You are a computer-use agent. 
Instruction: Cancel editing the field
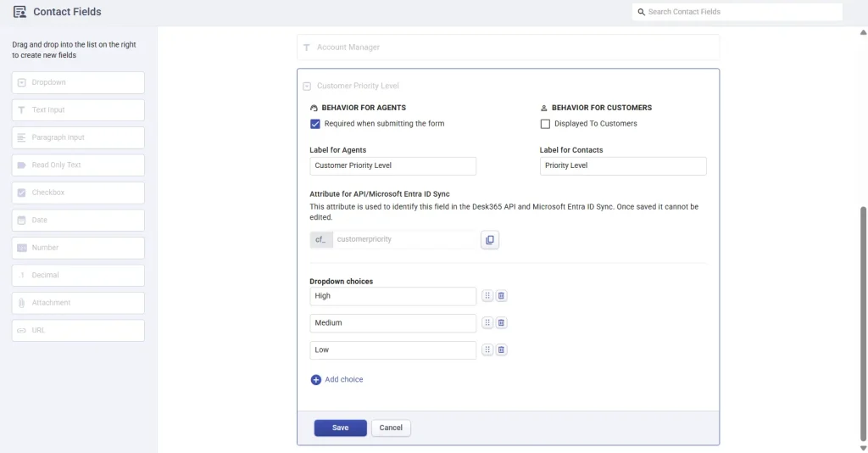pos(391,428)
